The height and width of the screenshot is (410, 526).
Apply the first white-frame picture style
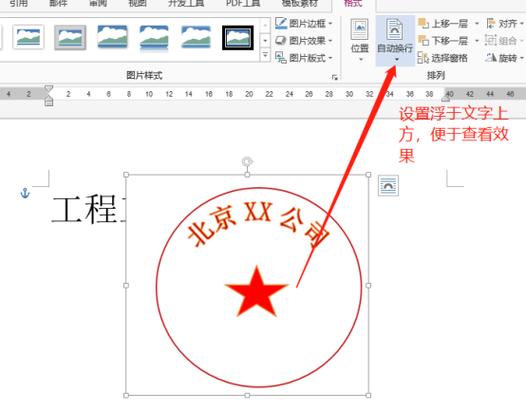point(29,37)
